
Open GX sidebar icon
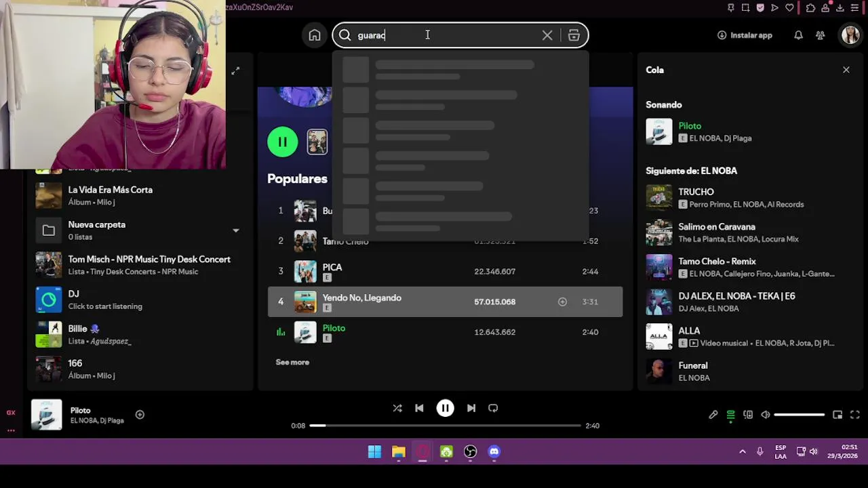tap(11, 412)
